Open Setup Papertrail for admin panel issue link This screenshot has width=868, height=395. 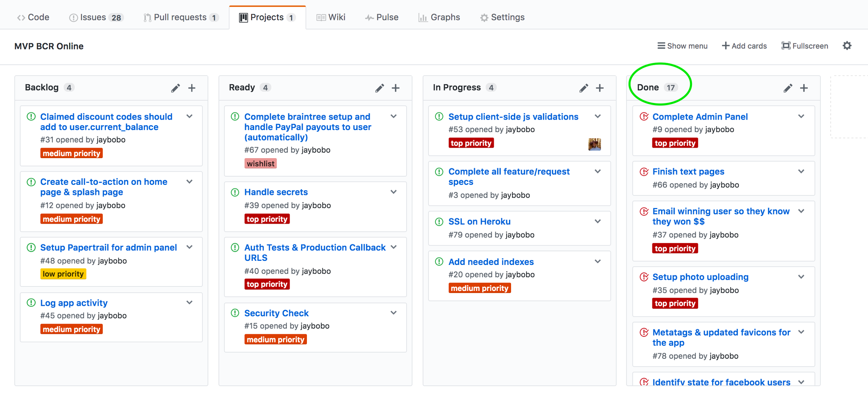pos(108,248)
